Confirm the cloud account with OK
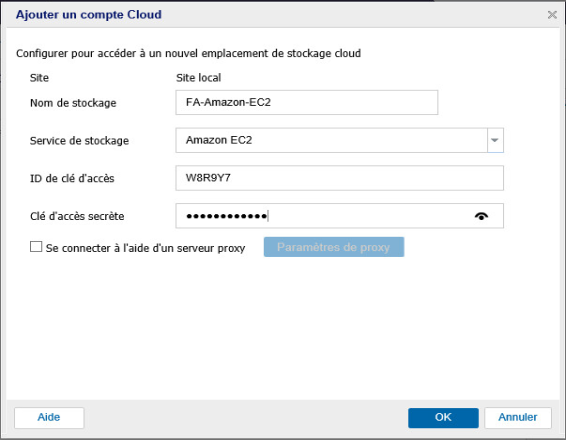Viewport: 566px width, 440px height. (443, 418)
